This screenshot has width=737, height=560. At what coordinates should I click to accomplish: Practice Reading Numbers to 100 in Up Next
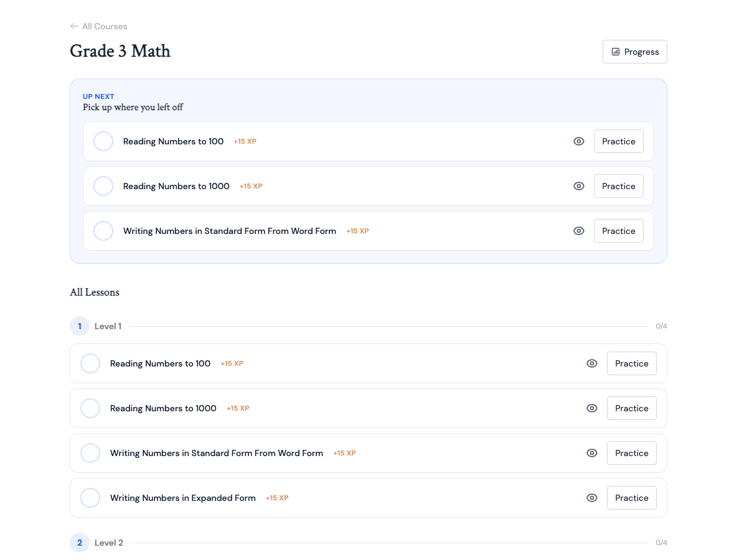(619, 141)
